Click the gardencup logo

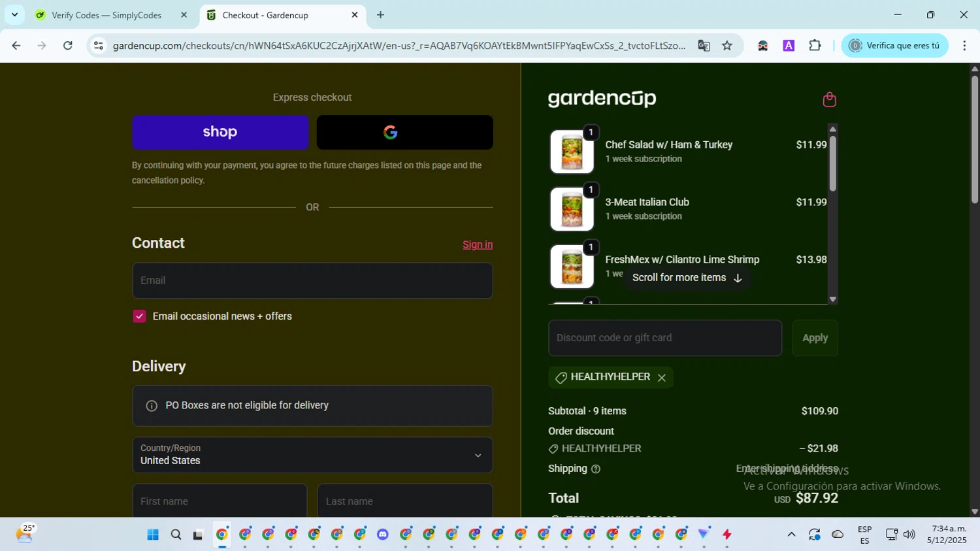(x=602, y=99)
